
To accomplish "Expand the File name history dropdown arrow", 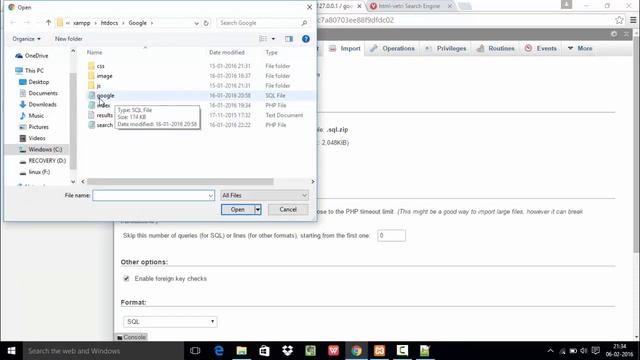I will [211, 196].
